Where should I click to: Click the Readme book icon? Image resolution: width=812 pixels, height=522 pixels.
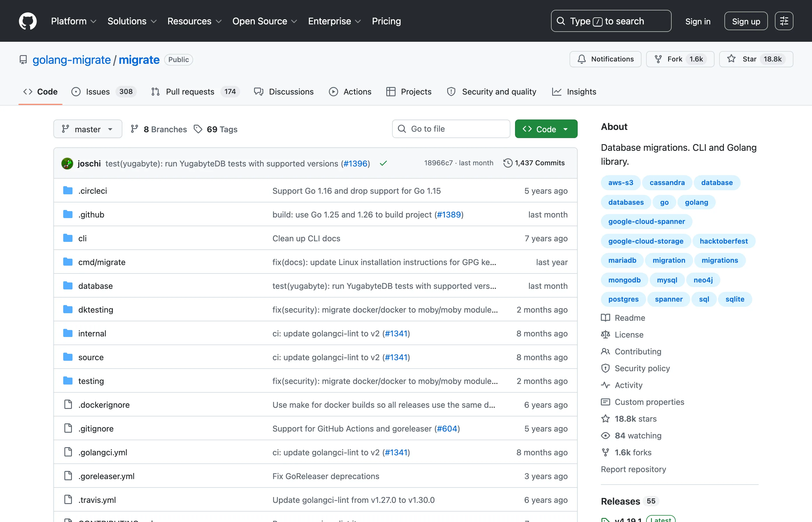pos(605,318)
